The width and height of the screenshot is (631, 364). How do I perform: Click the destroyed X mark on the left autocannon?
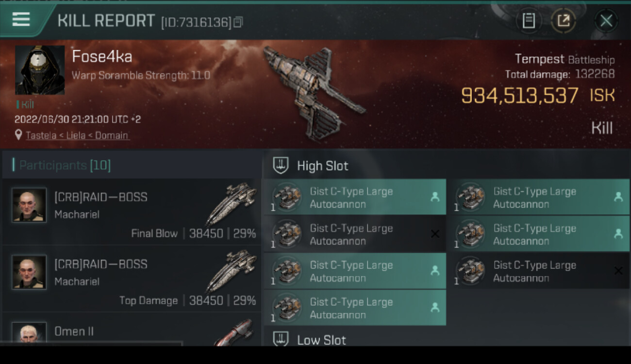435,234
